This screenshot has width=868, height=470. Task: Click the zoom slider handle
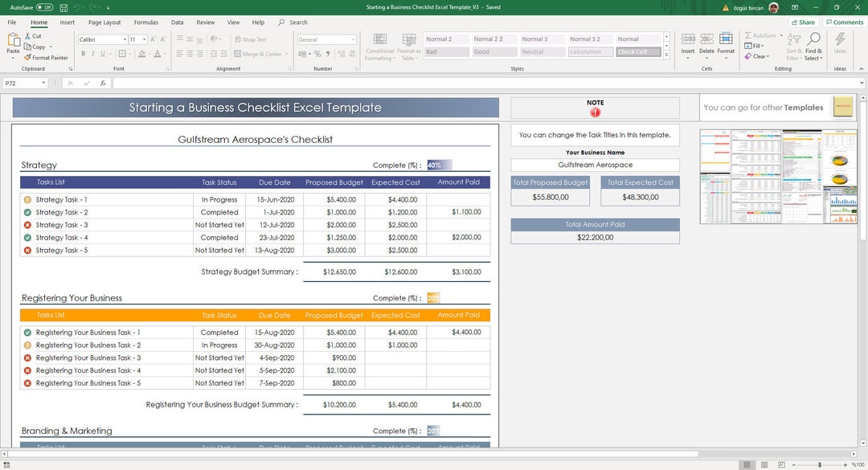click(820, 464)
